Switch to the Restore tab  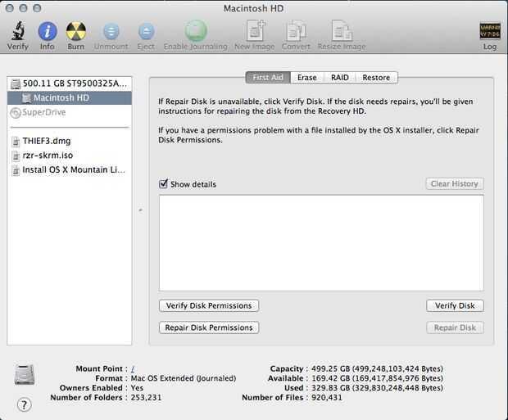tap(376, 78)
